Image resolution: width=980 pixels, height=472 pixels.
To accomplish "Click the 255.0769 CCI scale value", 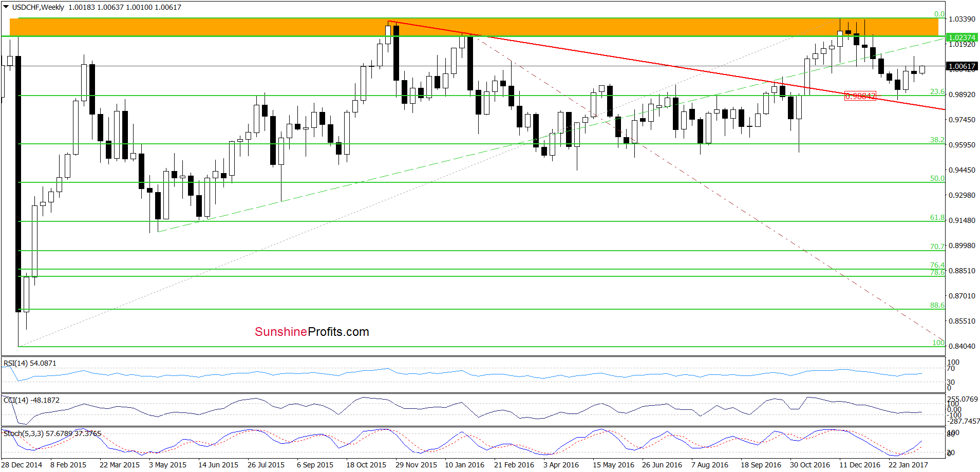I will click(x=963, y=399).
